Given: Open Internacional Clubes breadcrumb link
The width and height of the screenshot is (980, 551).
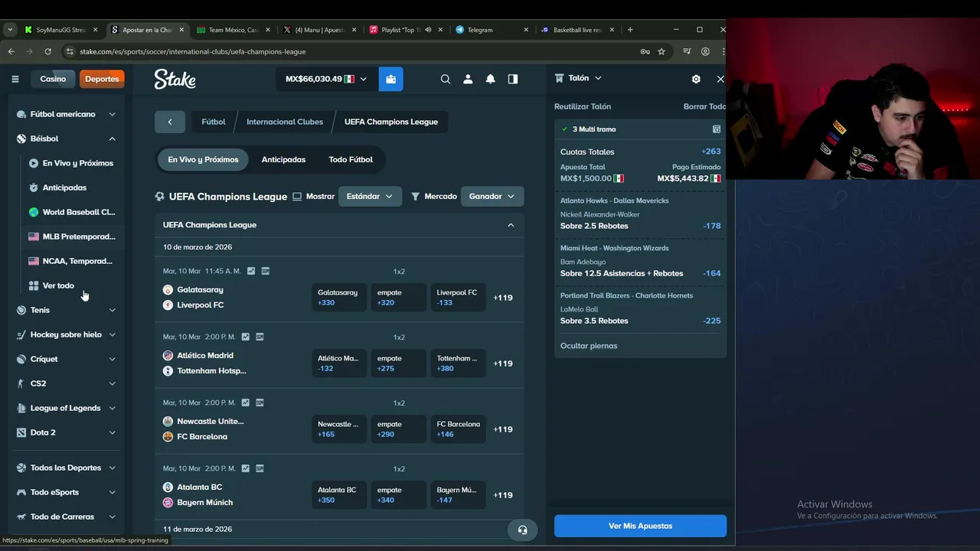Looking at the screenshot, I should (x=285, y=122).
